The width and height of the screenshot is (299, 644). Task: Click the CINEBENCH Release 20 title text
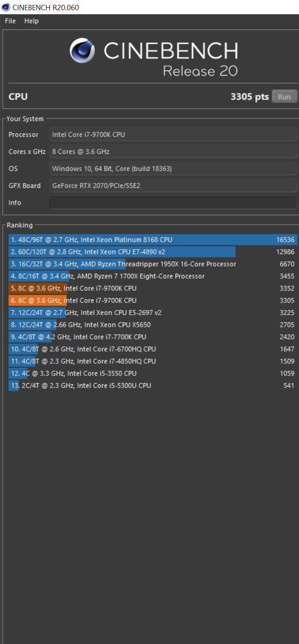click(x=171, y=59)
